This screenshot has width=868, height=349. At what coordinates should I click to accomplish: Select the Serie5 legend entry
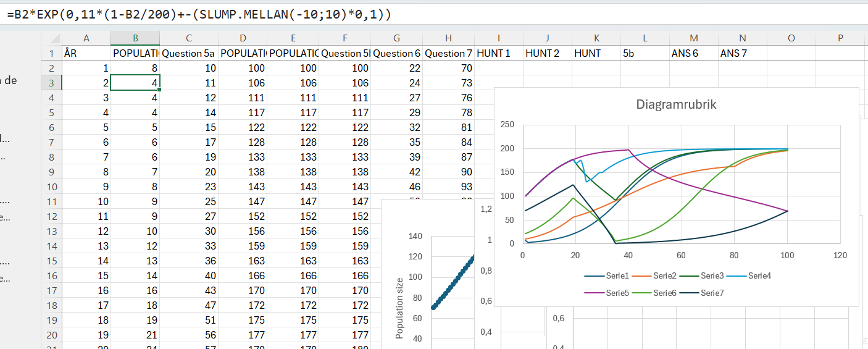(617, 293)
